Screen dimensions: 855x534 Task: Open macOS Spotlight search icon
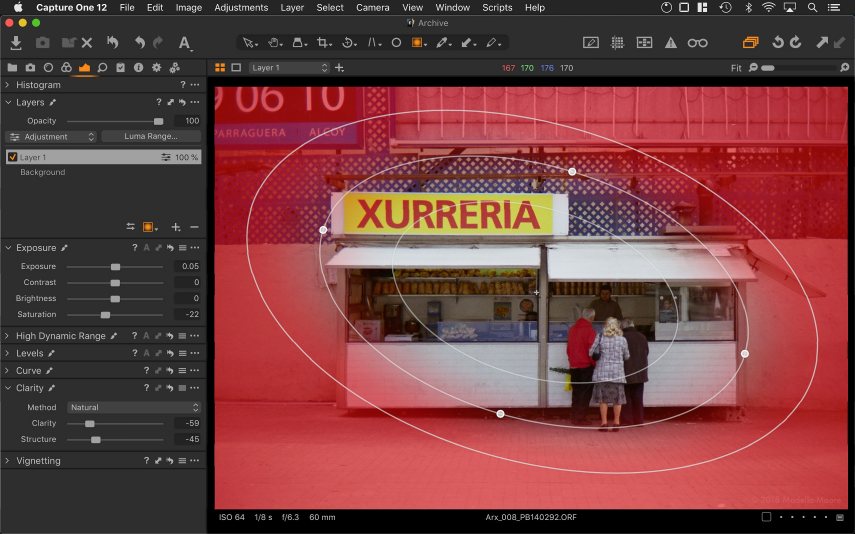812,8
